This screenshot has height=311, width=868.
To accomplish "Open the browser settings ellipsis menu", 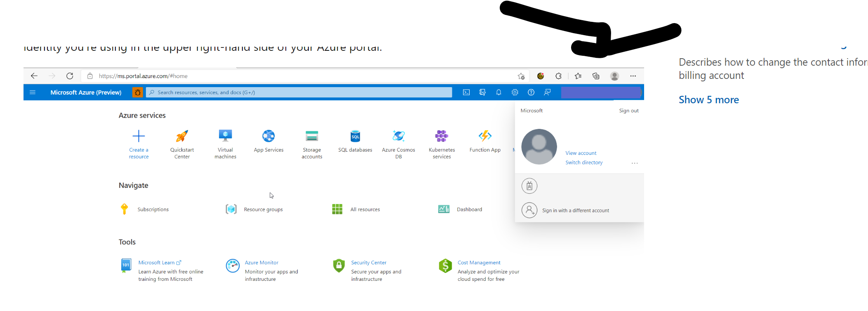I will coord(633,76).
